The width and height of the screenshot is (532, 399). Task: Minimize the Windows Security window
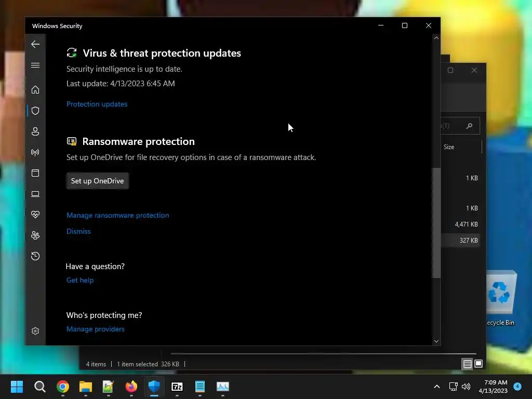pyautogui.click(x=381, y=25)
